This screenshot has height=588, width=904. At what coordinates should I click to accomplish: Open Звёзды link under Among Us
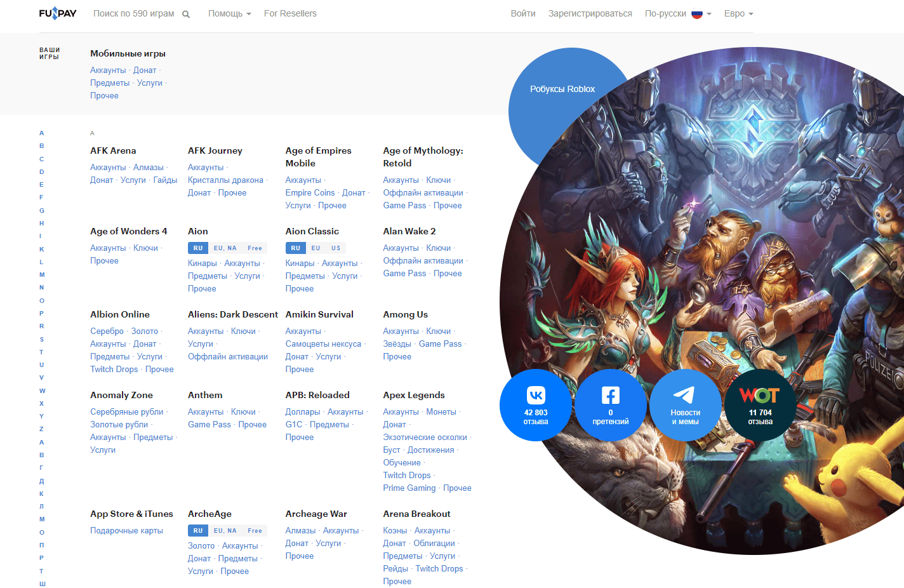pos(397,344)
